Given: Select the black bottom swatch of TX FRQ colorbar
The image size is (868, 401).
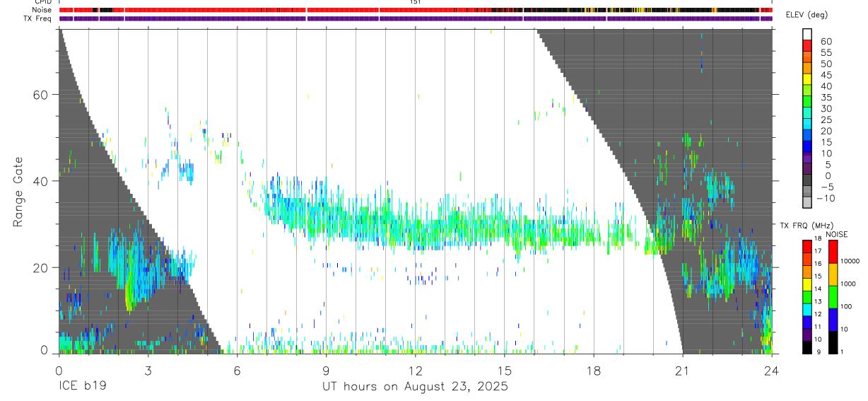Looking at the screenshot, I should coord(807,347).
